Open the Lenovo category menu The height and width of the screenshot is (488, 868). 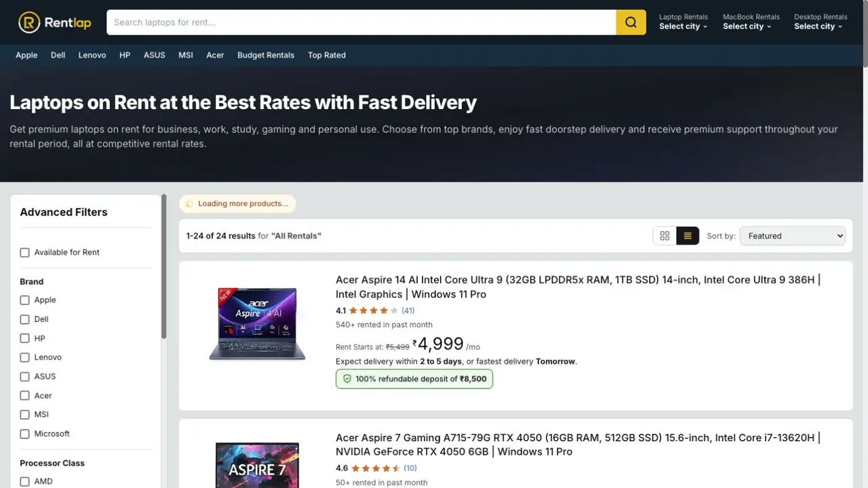(x=92, y=55)
